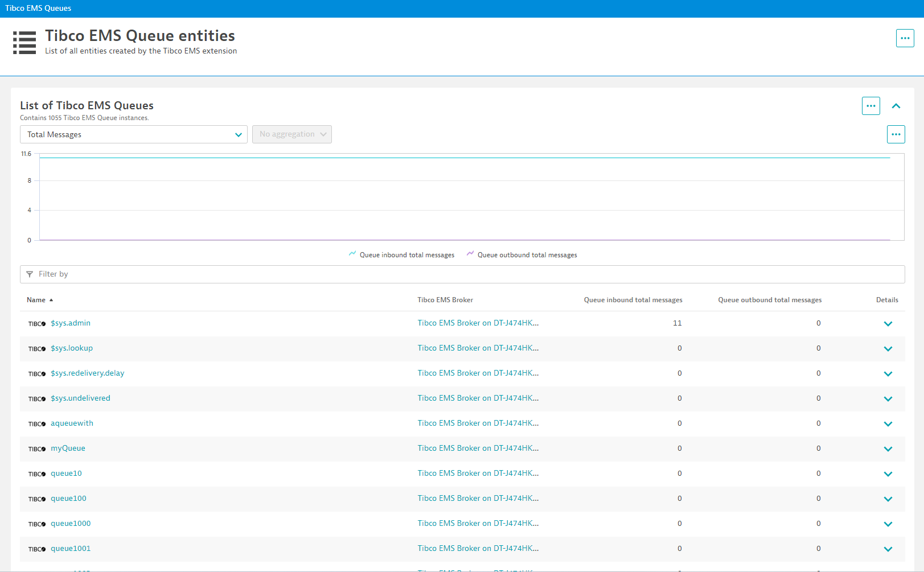The image size is (924, 572).
Task: Sort by Queue inbound total messages column
Action: click(633, 300)
